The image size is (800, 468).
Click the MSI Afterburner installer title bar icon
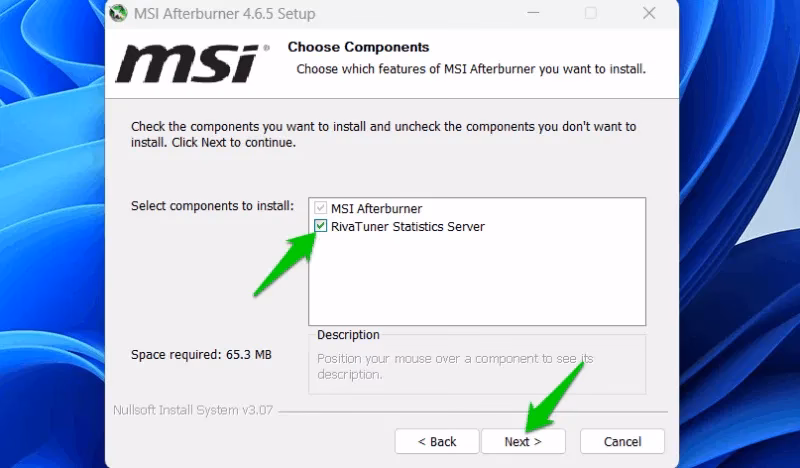click(118, 13)
